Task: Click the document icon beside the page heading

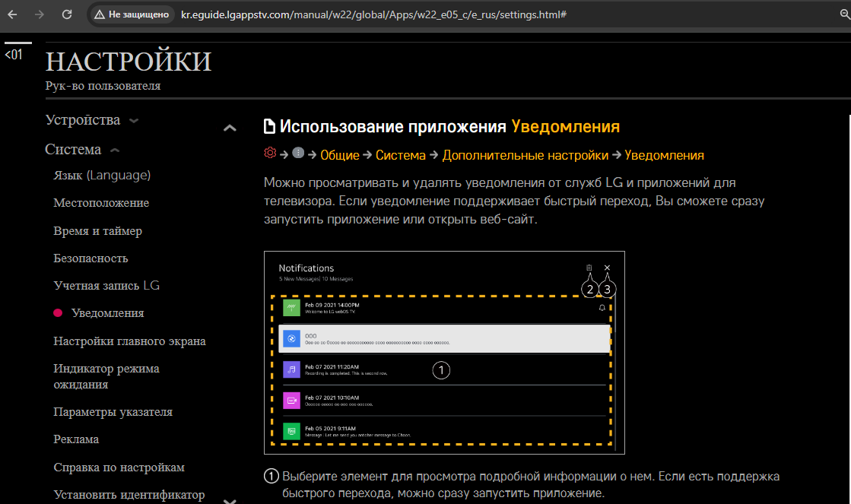Action: pyautogui.click(x=269, y=127)
